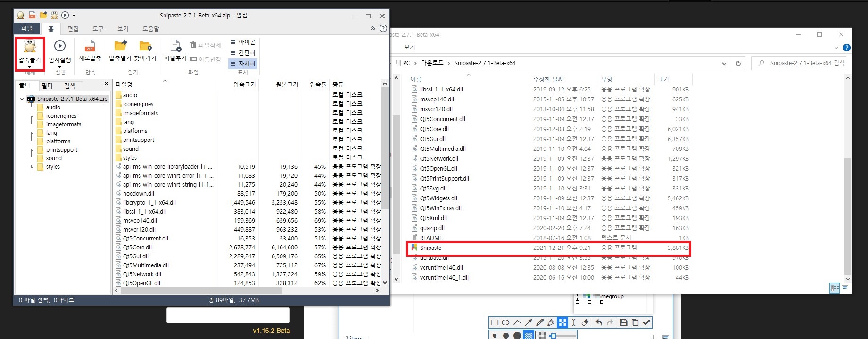The width and height of the screenshot is (868, 339).
Task: Click 내 PC in the Explorer breadcrumb path
Action: (x=403, y=63)
